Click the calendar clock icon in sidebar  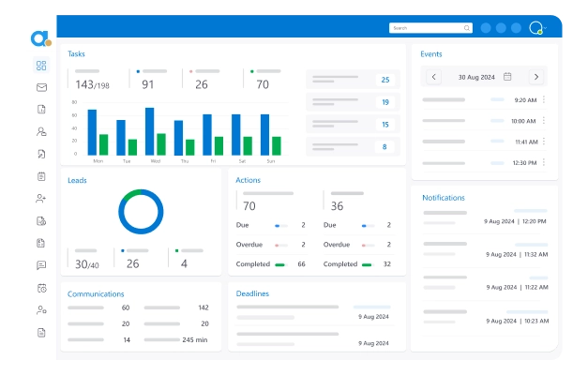[41, 288]
